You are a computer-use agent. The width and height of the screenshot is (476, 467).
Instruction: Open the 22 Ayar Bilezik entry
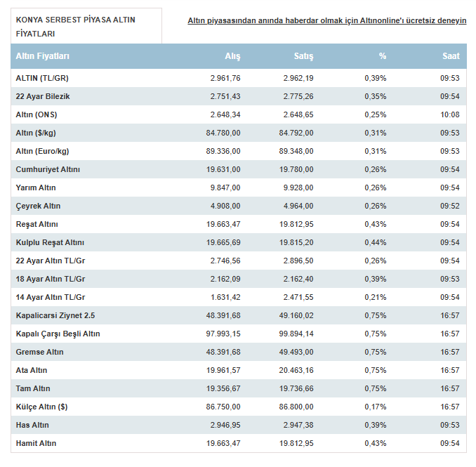(x=43, y=96)
